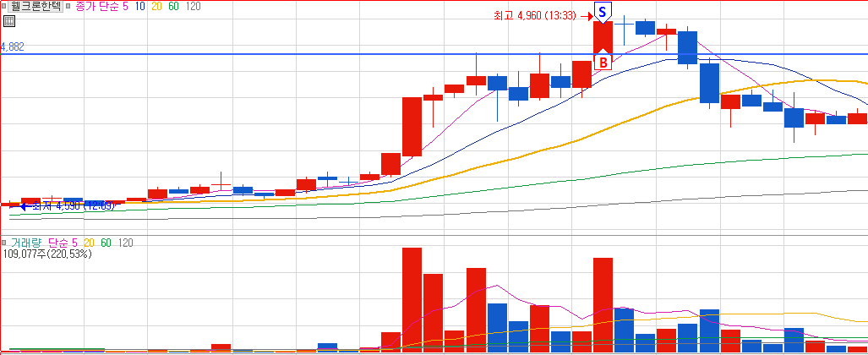Click the pink 단순 5 volume average label
The image size is (868, 355).
(62, 243)
